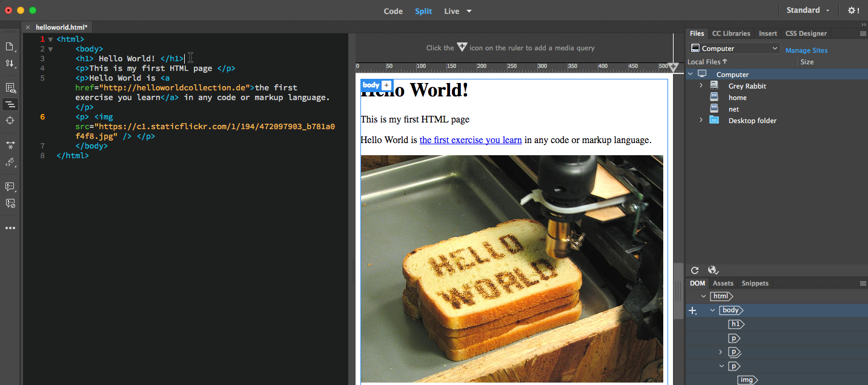Refresh the Files panel list
This screenshot has width=868, height=385.
[695, 270]
